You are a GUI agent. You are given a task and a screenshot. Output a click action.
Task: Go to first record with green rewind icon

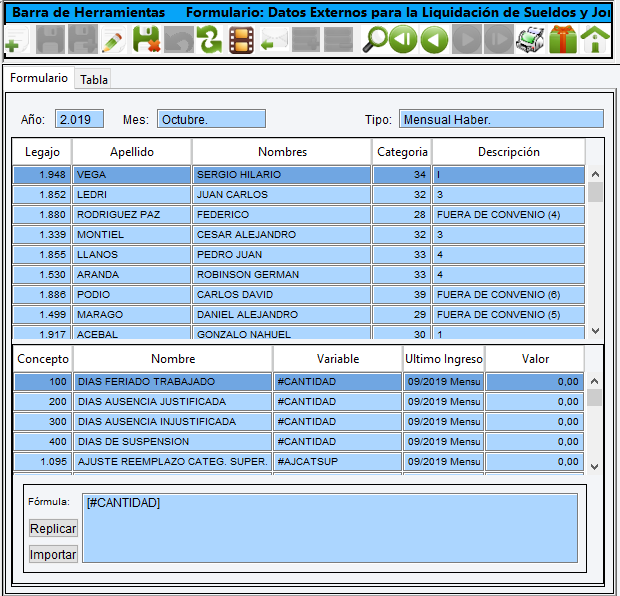click(x=403, y=41)
